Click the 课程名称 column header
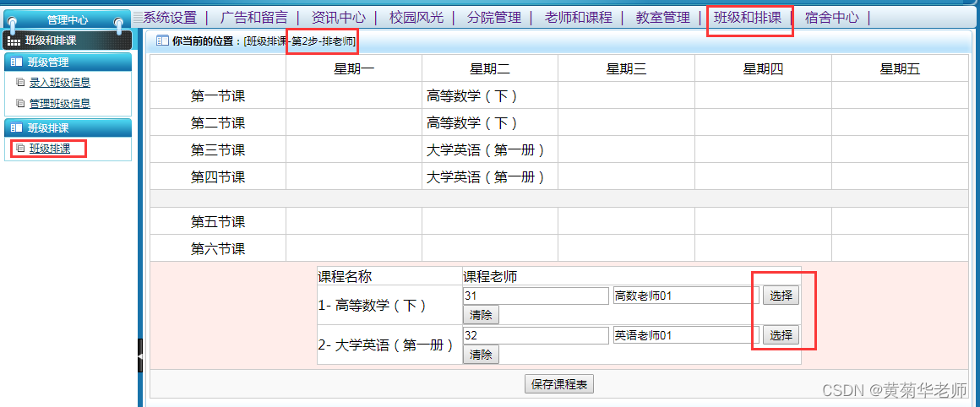980x407 pixels. [345, 276]
